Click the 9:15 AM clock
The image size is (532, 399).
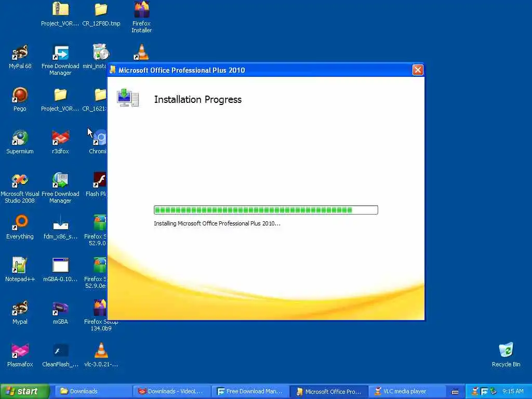[x=513, y=391]
